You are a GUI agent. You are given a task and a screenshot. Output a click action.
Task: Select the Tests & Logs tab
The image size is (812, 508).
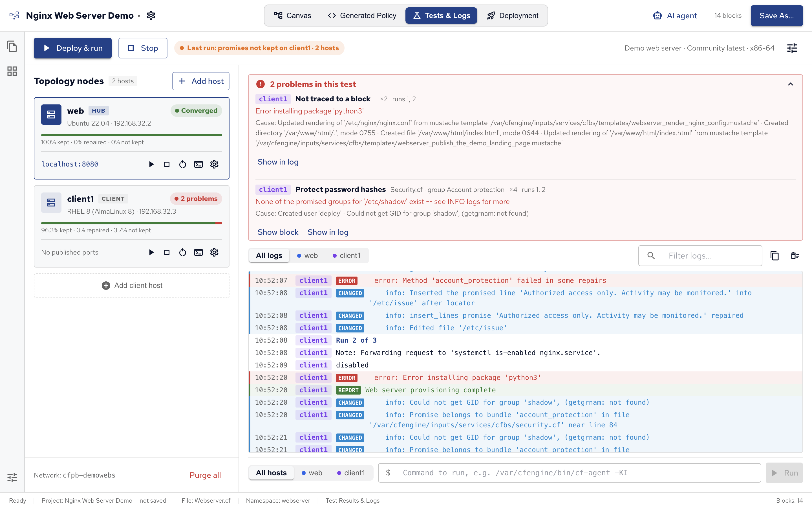tap(441, 16)
